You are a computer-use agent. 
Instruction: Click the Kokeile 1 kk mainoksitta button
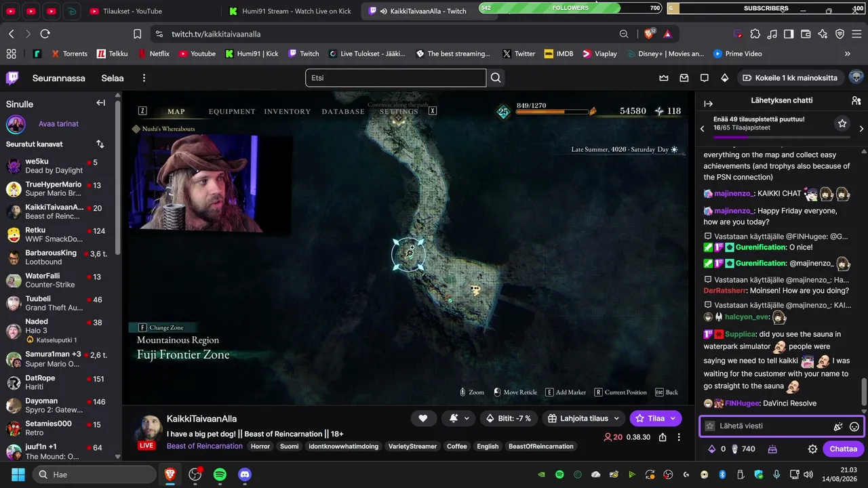(790, 78)
